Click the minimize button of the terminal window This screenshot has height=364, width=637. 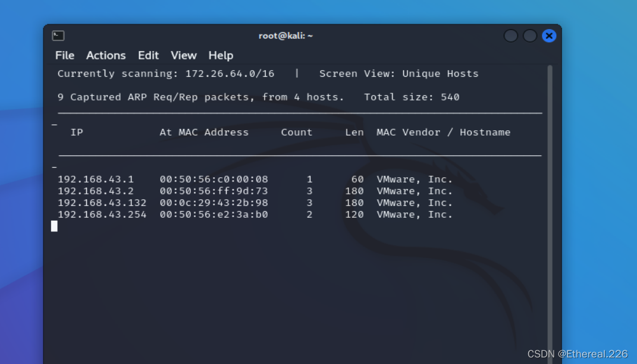coord(510,35)
